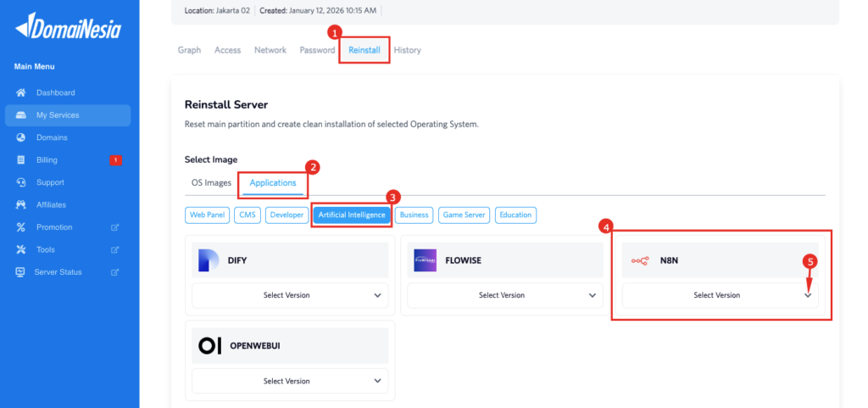Click external link icon next to Promotion

tap(115, 227)
